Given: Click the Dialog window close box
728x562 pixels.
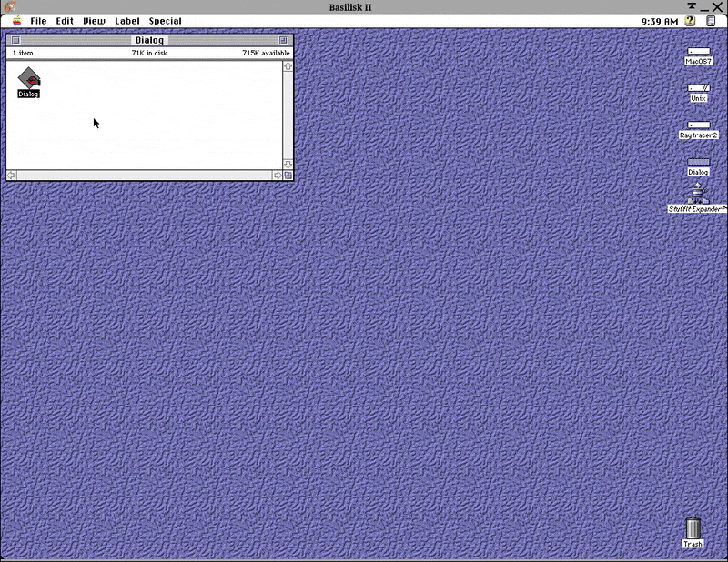Looking at the screenshot, I should click(x=15, y=40).
